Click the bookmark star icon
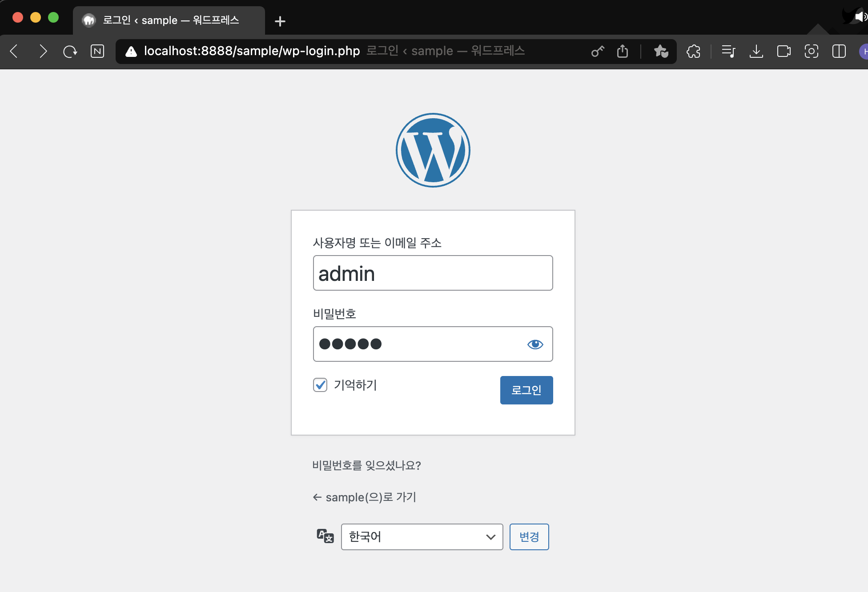 (x=661, y=52)
